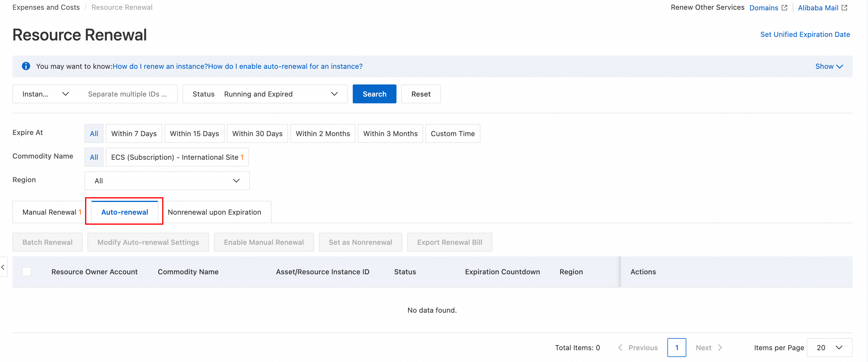The height and width of the screenshot is (362, 868).
Task: Open the Status Running and Expired dropdown
Action: tap(265, 94)
